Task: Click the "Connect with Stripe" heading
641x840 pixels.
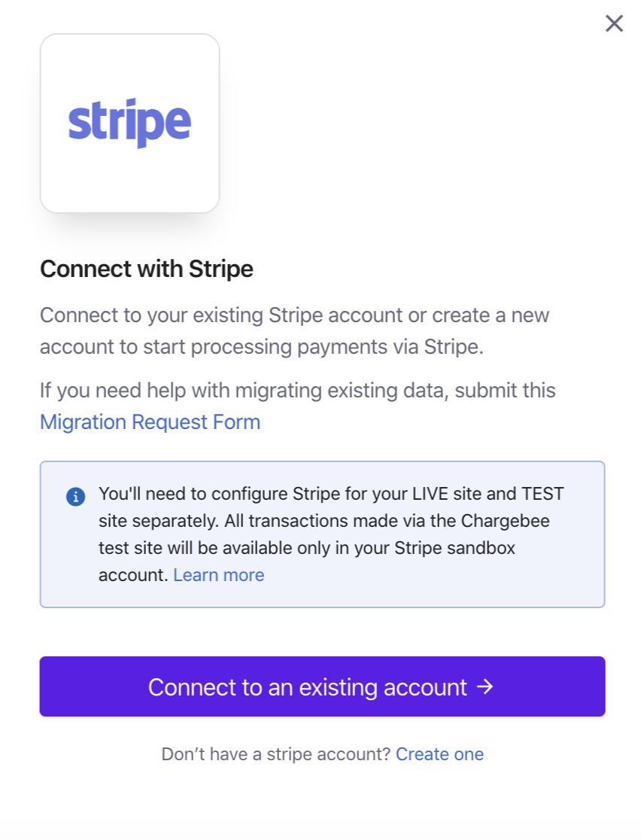Action: point(146,269)
